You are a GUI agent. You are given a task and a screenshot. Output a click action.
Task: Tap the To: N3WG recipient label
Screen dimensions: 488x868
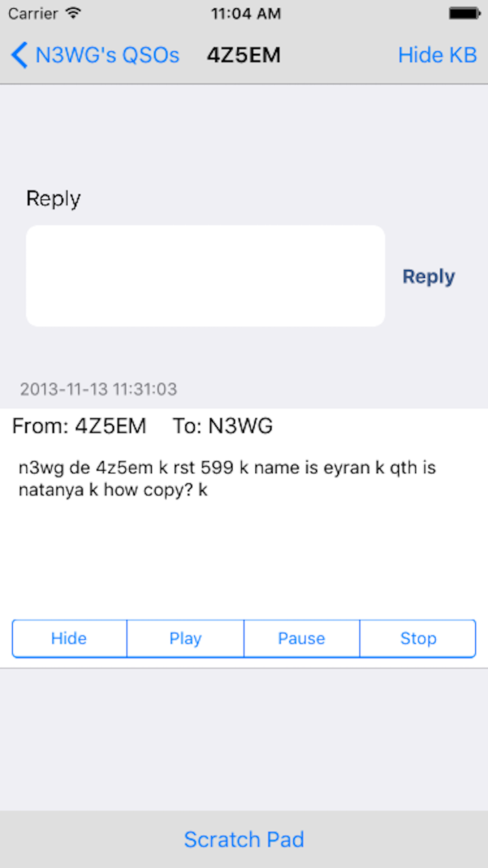pos(223,426)
